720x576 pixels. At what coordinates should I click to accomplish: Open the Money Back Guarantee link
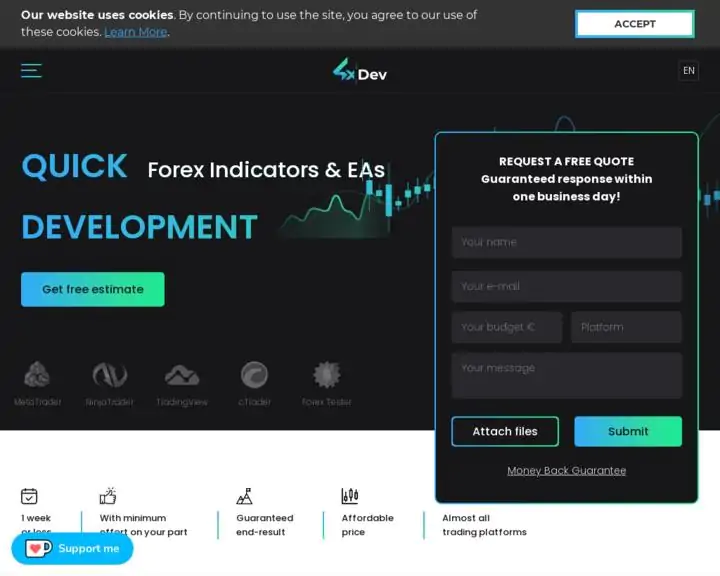[x=566, y=471]
